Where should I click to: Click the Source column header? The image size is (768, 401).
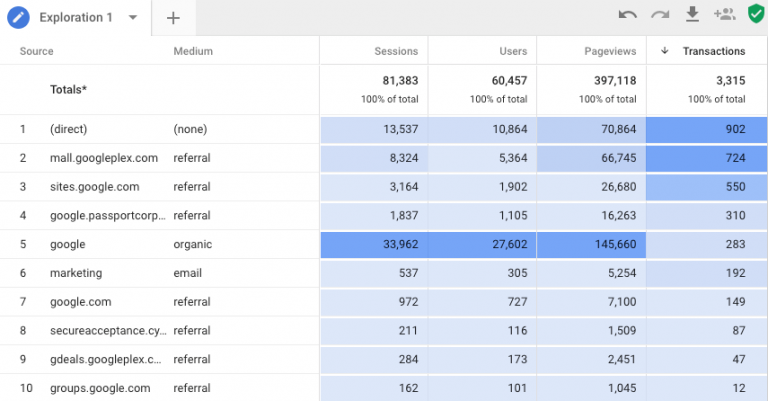click(36, 51)
